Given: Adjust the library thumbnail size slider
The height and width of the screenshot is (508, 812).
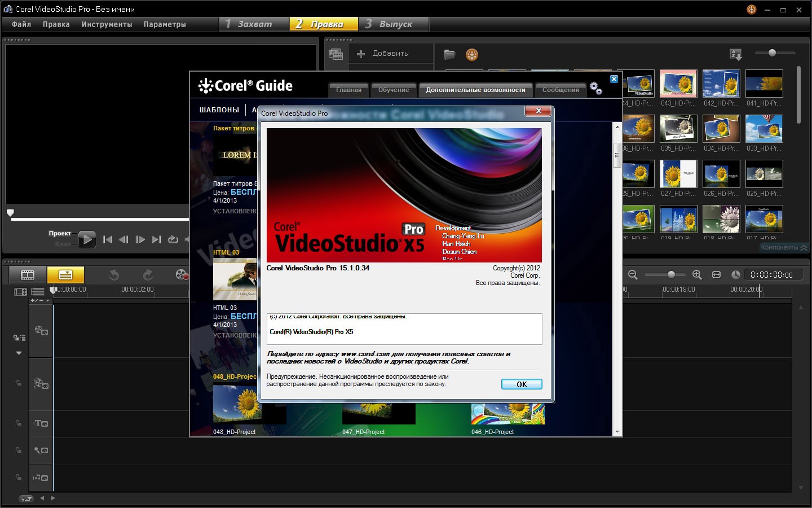Looking at the screenshot, I should pyautogui.click(x=773, y=52).
